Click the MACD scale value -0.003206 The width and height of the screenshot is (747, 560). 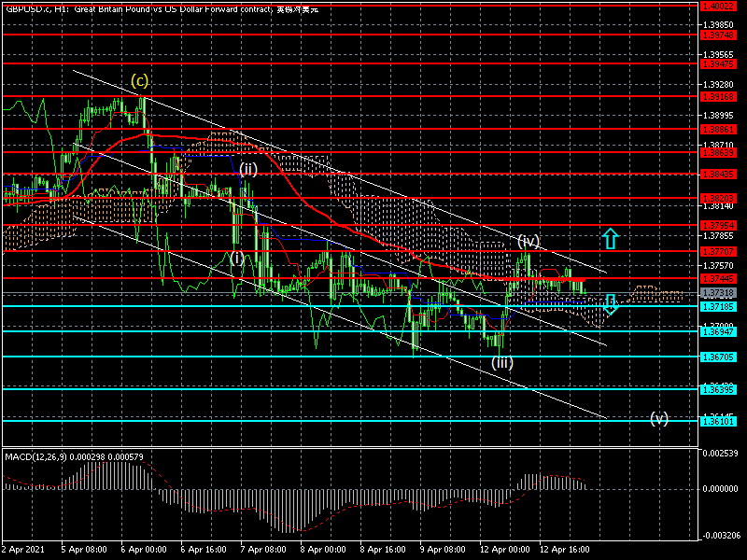click(720, 535)
